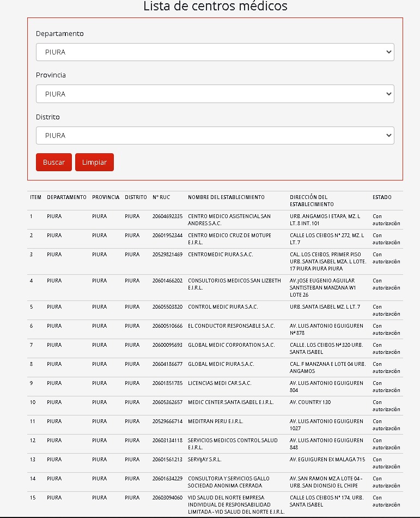Click the Buscar button
This screenshot has height=518, width=420.
pos(54,162)
